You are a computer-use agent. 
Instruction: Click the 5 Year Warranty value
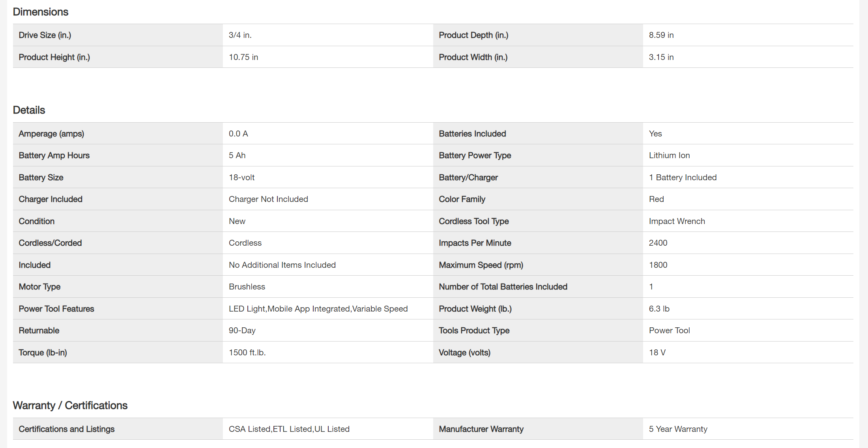(x=678, y=429)
